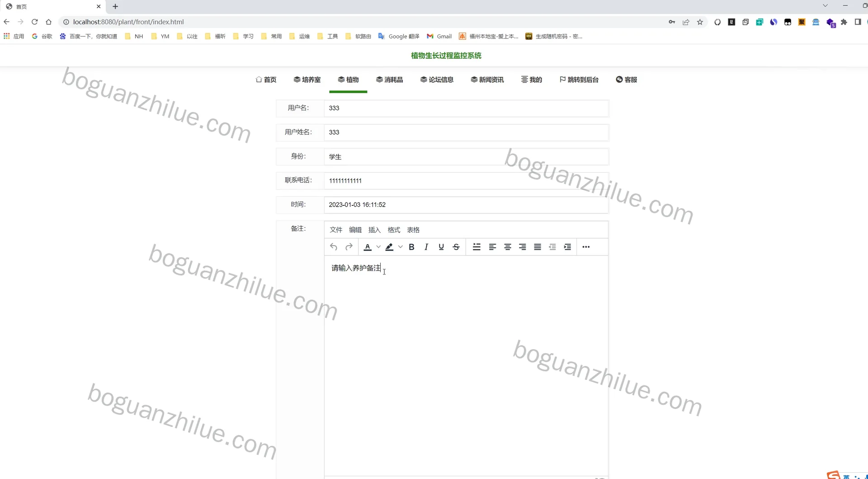The height and width of the screenshot is (479, 868).
Task: Decrease indent in editor
Action: point(552,247)
